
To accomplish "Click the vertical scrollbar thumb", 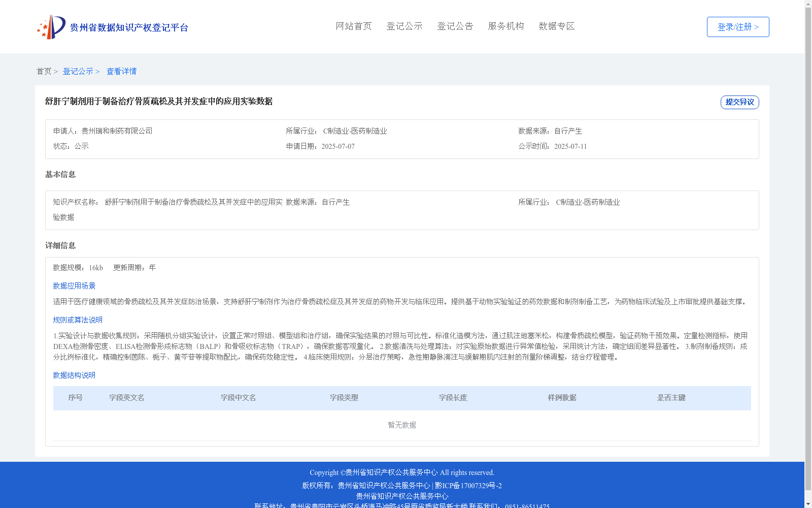I will pyautogui.click(x=808, y=249).
